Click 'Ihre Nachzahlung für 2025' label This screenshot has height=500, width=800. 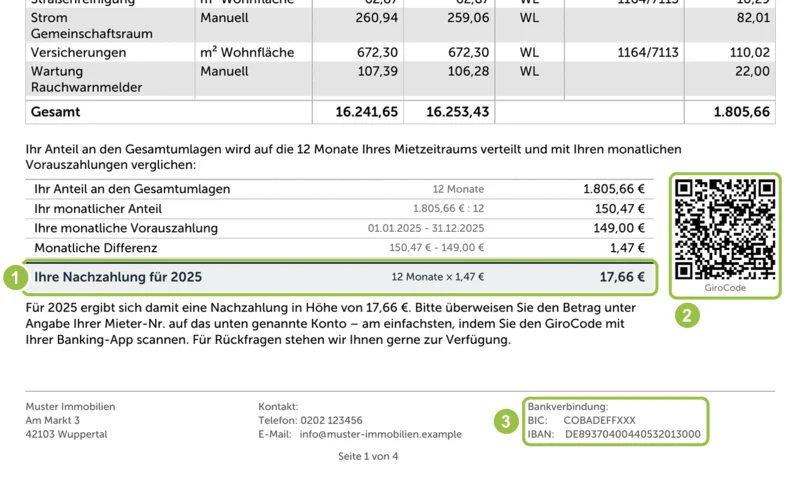(x=118, y=277)
